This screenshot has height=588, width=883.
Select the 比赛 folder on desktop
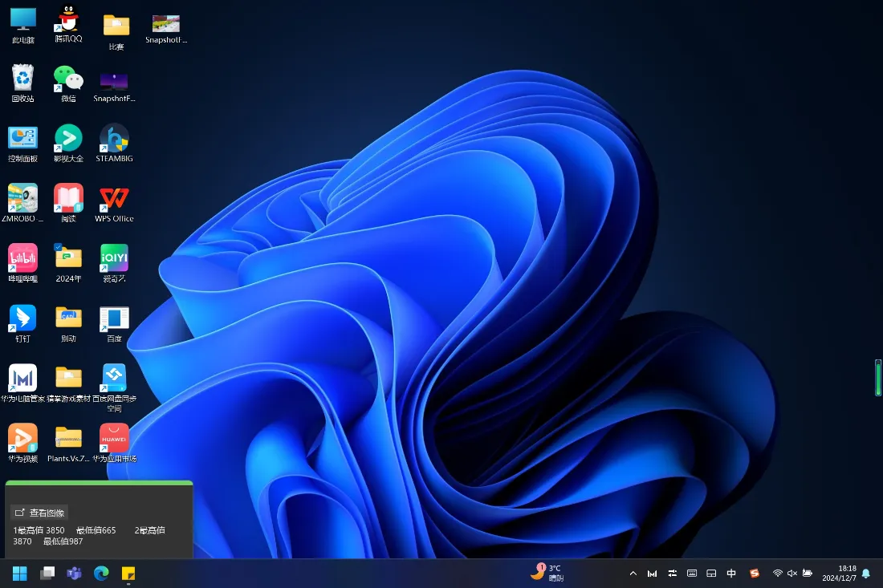116,31
